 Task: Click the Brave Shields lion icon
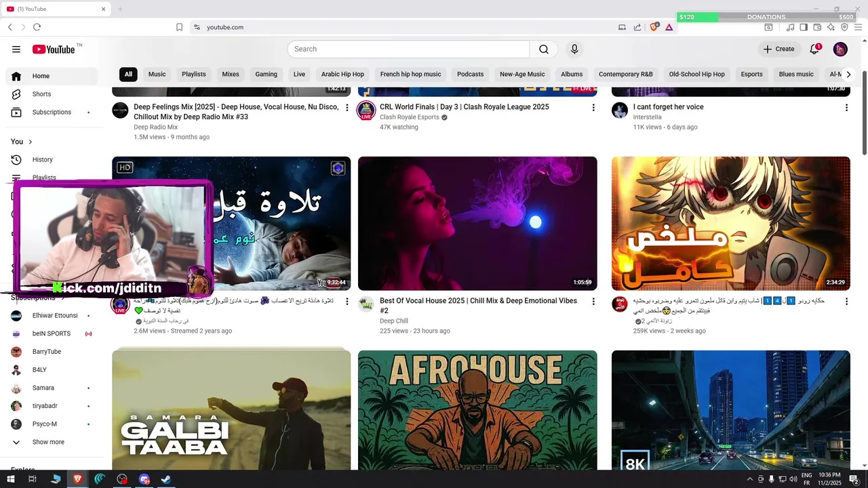654,27
